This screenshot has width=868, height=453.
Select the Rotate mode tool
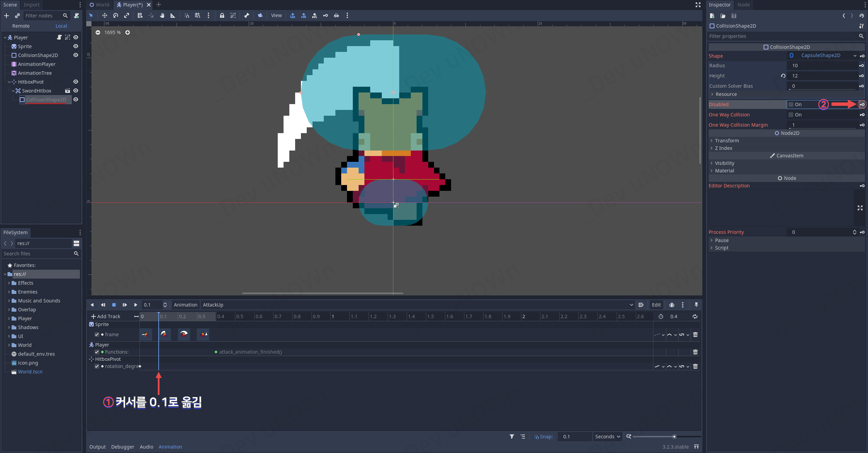pyautogui.click(x=116, y=15)
